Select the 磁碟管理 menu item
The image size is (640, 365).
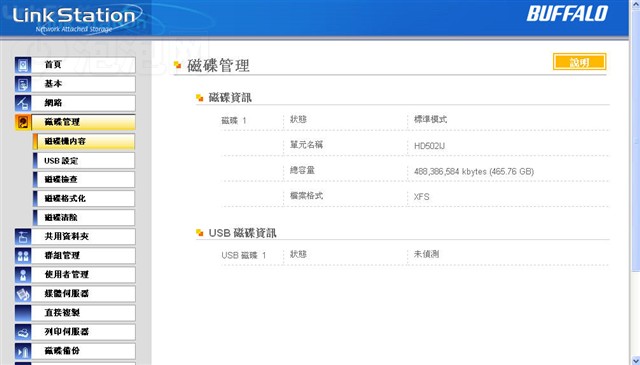tap(83, 122)
